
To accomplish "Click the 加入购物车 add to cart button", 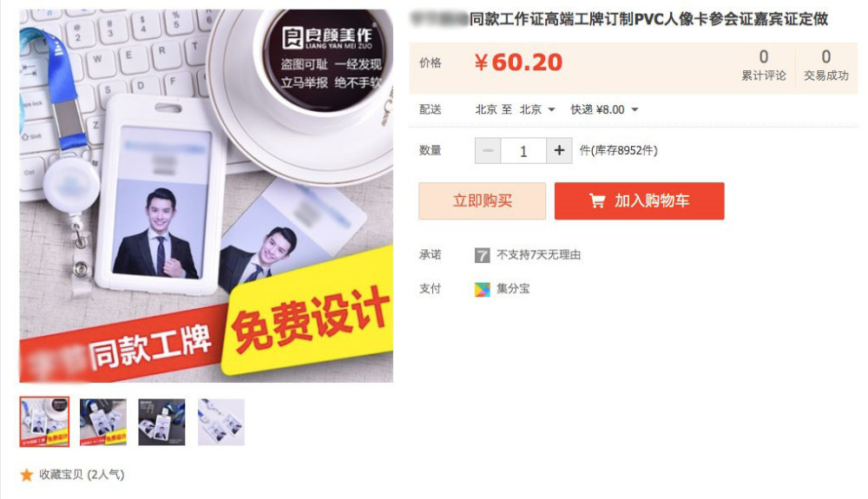I will coord(640,200).
